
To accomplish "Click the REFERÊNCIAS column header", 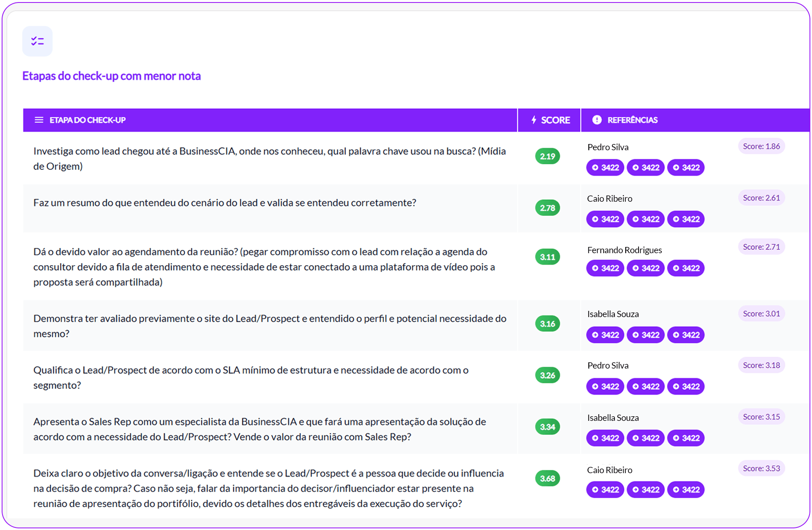I will click(x=632, y=120).
